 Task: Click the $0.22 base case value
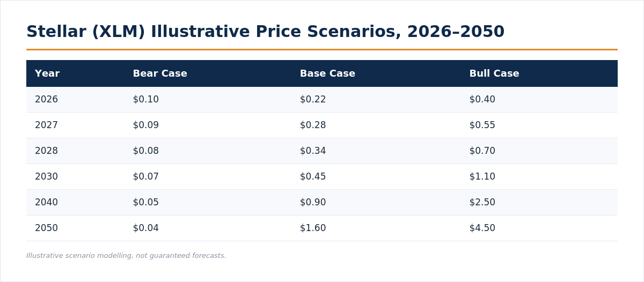(313, 100)
